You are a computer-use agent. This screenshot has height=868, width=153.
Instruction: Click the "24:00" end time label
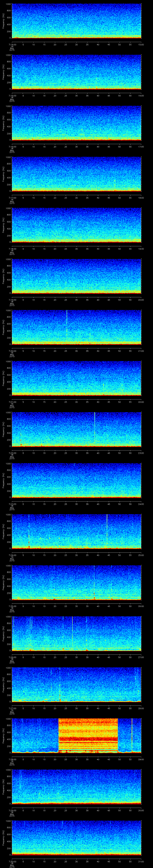click(141, 504)
